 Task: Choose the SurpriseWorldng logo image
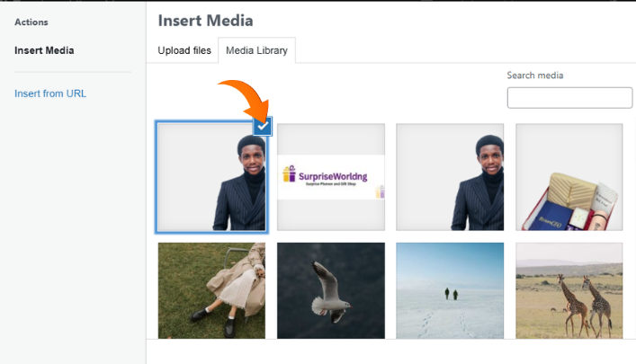(330, 178)
